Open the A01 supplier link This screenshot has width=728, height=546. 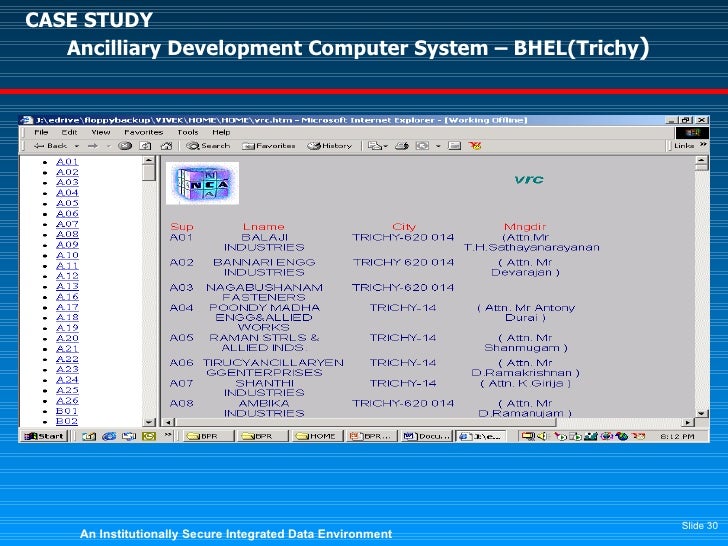pyautogui.click(x=67, y=162)
